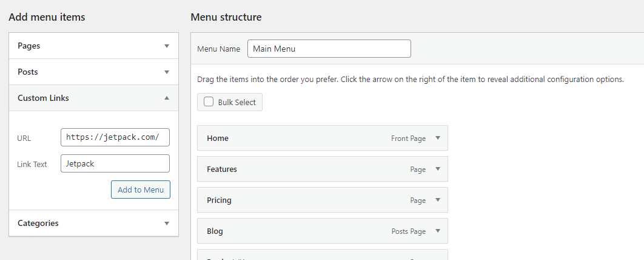This screenshot has height=260, width=644.
Task: Expand the Posts section arrow
Action: click(167, 72)
